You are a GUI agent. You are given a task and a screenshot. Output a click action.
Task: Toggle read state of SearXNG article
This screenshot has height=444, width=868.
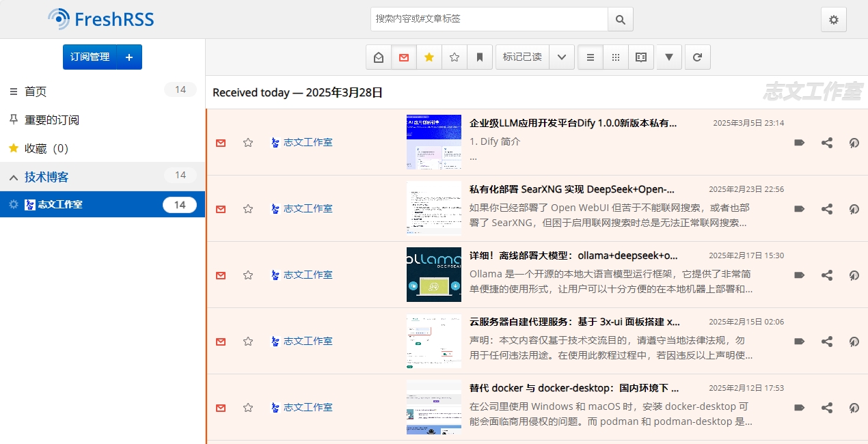tap(221, 209)
